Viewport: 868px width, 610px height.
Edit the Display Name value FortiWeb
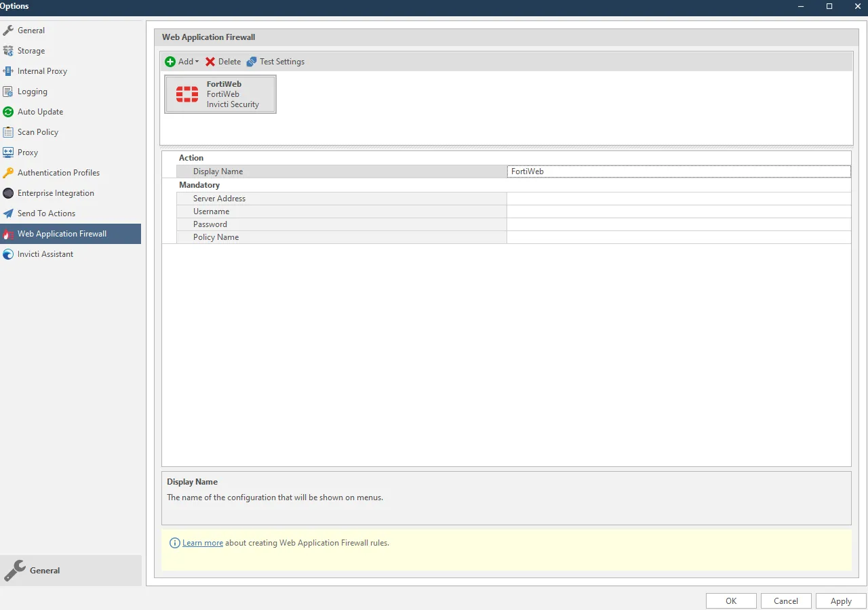click(678, 171)
